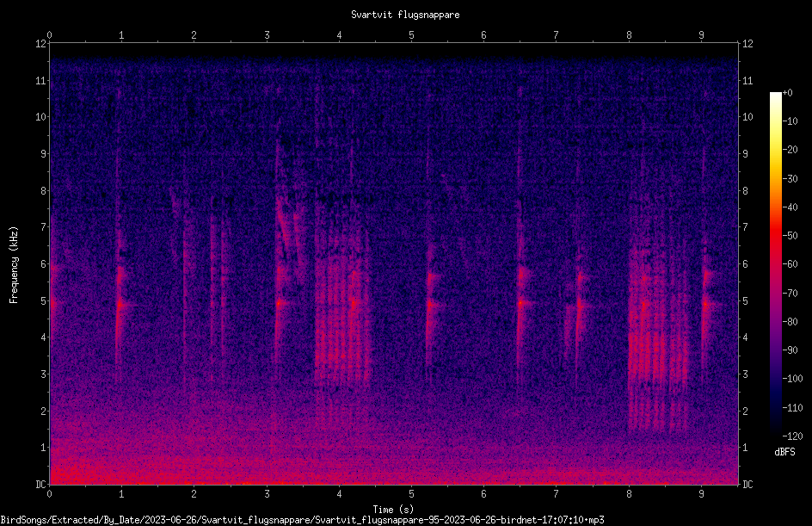Click the 'Svartvit flugsnappare' title text
812x526 pixels.
coord(405,15)
